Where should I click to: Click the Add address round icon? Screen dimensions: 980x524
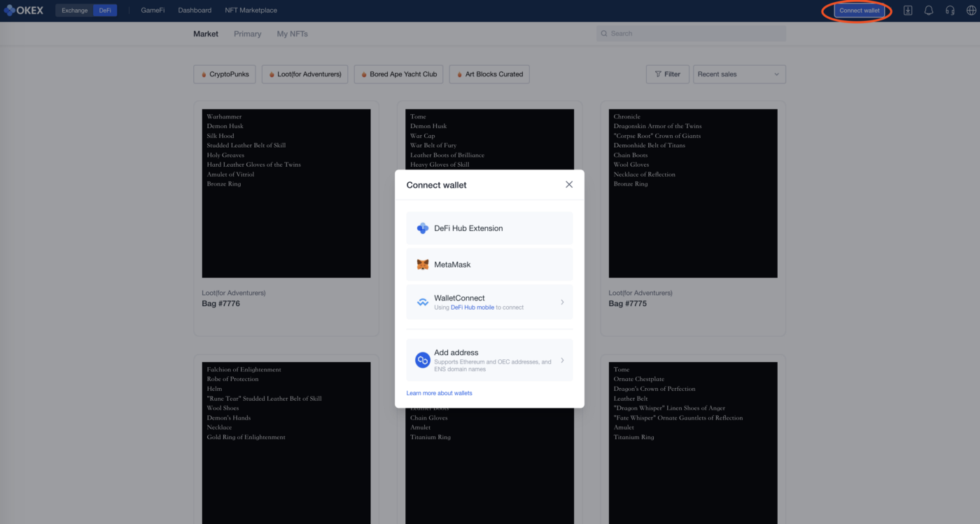click(423, 360)
